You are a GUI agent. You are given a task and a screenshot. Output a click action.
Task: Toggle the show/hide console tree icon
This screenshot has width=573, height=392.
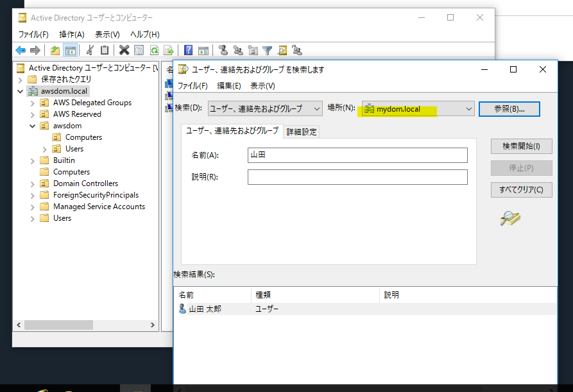tap(70, 50)
